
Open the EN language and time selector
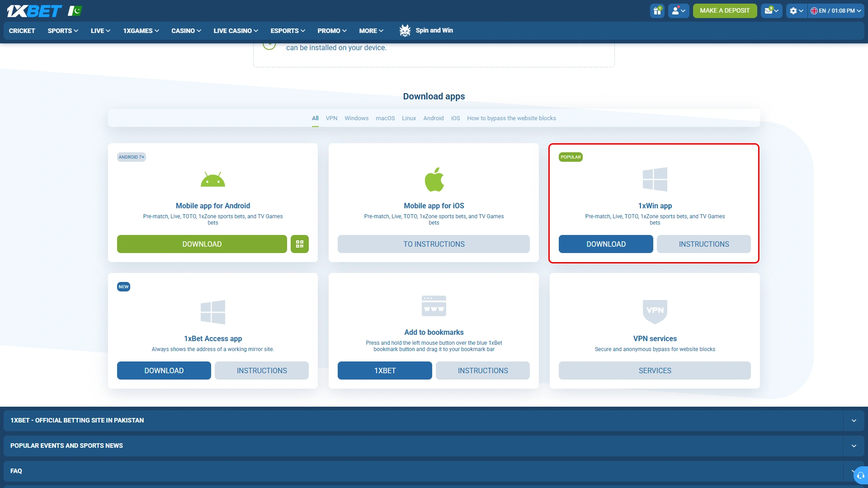(836, 10)
